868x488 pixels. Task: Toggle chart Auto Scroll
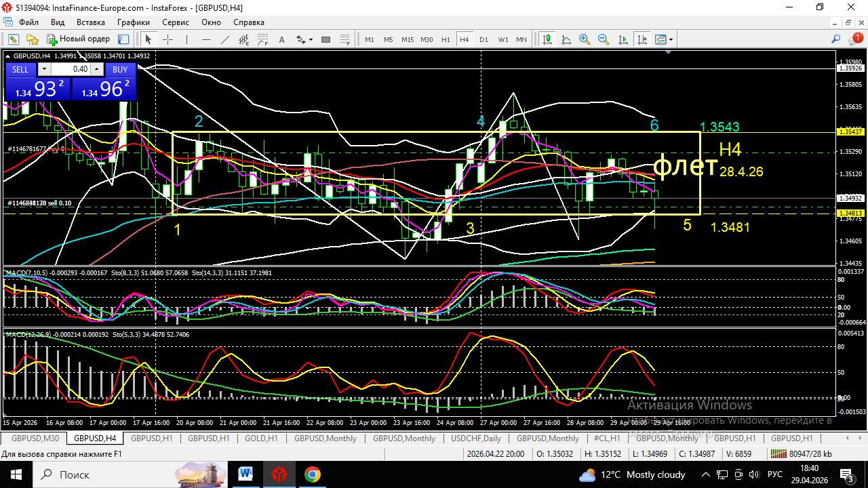[623, 39]
